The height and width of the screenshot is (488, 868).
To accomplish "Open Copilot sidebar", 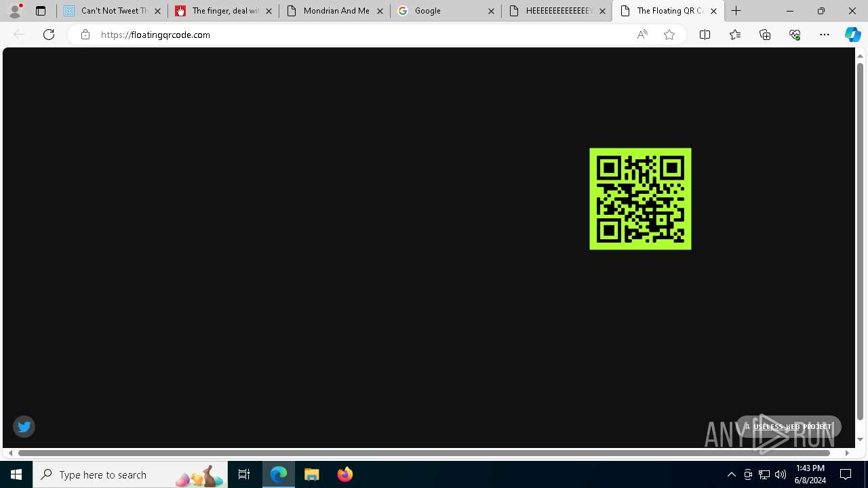I will pos(852,35).
